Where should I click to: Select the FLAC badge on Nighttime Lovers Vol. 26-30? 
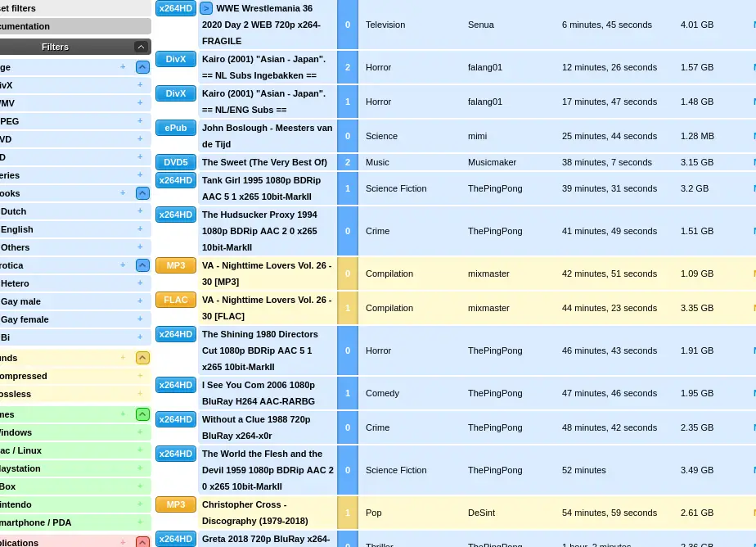point(175,300)
